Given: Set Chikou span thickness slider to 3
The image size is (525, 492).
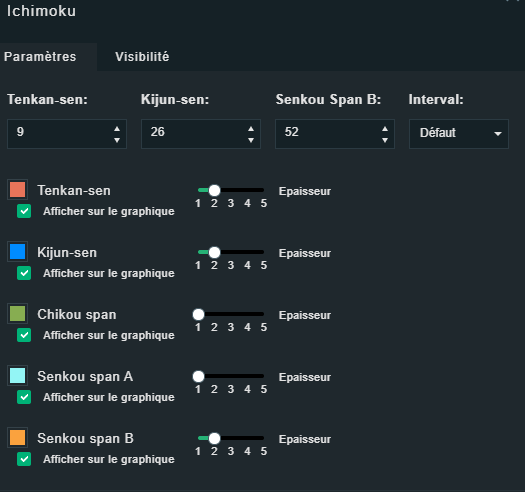Looking at the screenshot, I should [x=231, y=314].
